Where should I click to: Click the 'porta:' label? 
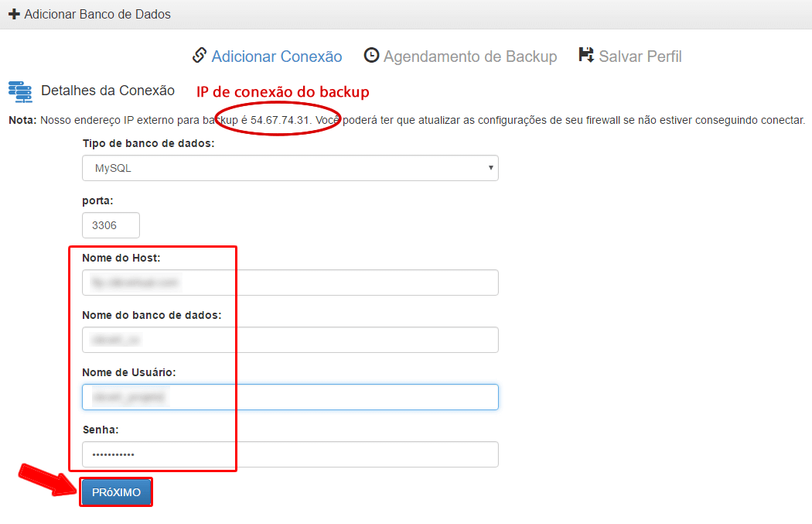coord(98,201)
